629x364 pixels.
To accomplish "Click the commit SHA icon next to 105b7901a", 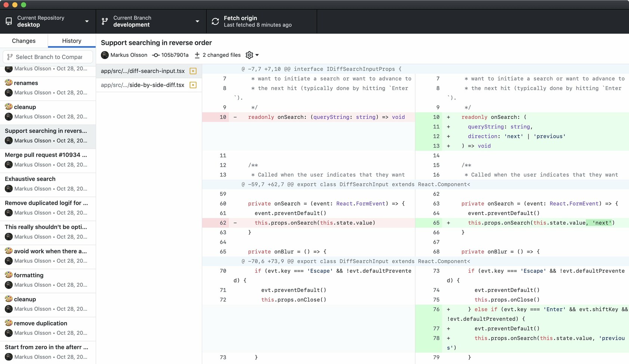I will 156,55.
